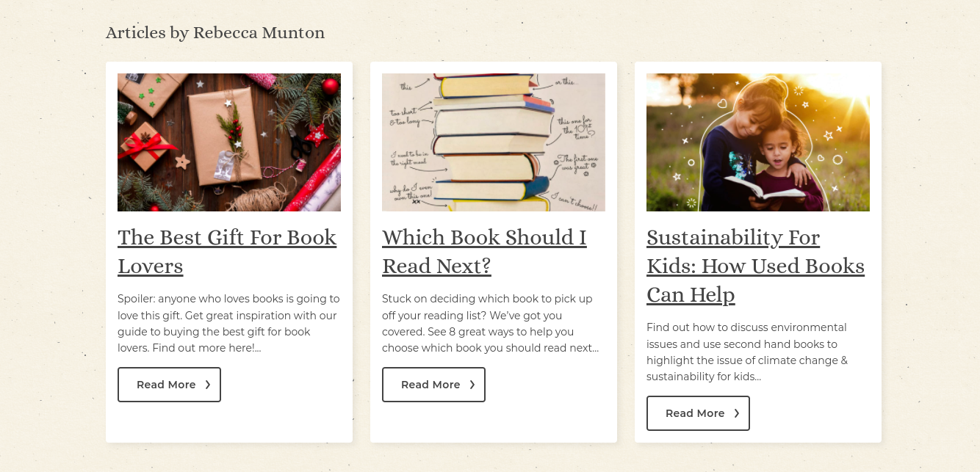Screen dimensions: 980x472
Task: Click the excerpt starting 'Stuck on deciding which book'
Action: point(491,324)
